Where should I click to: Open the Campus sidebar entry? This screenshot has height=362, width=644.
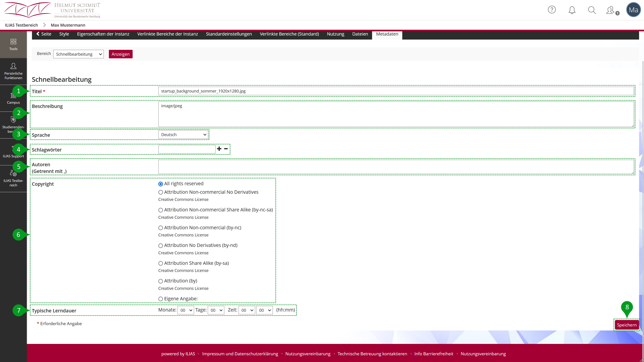click(x=13, y=98)
